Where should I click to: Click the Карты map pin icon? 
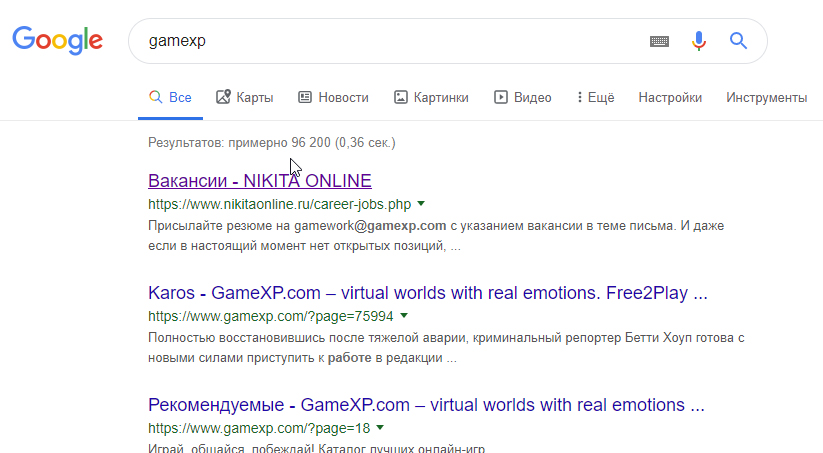click(x=223, y=97)
